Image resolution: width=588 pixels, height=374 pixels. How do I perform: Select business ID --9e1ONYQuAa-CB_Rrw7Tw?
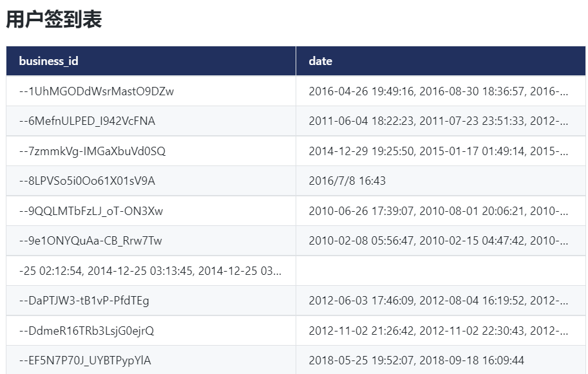(91, 241)
